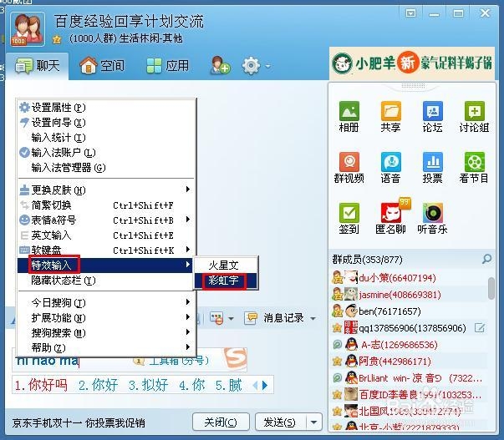Pick candidate 3 拟好

click(149, 385)
